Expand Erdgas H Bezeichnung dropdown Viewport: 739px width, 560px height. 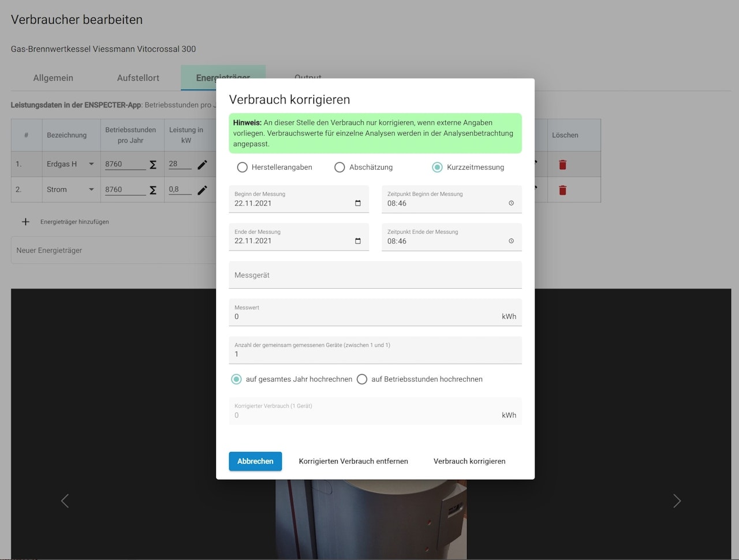pyautogui.click(x=91, y=164)
